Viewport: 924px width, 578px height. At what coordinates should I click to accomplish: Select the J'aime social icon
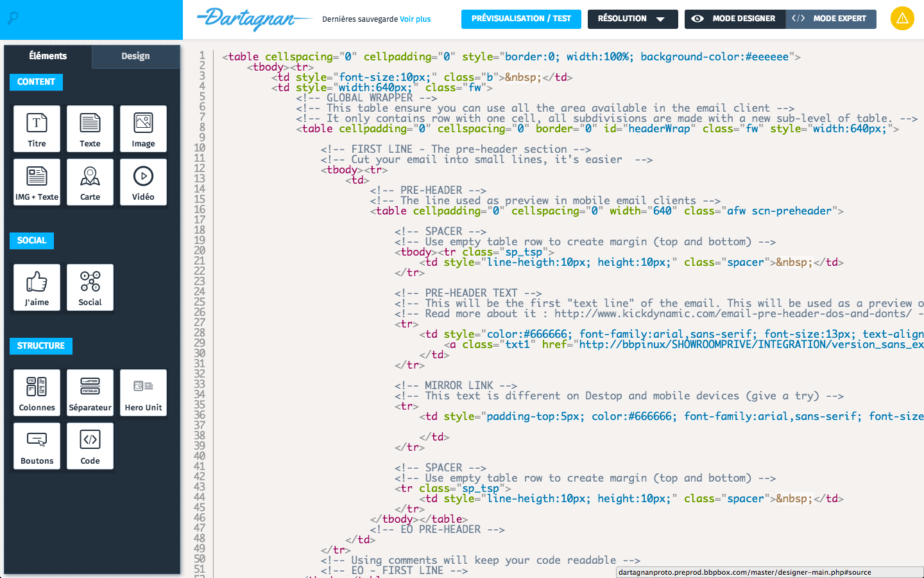point(37,287)
